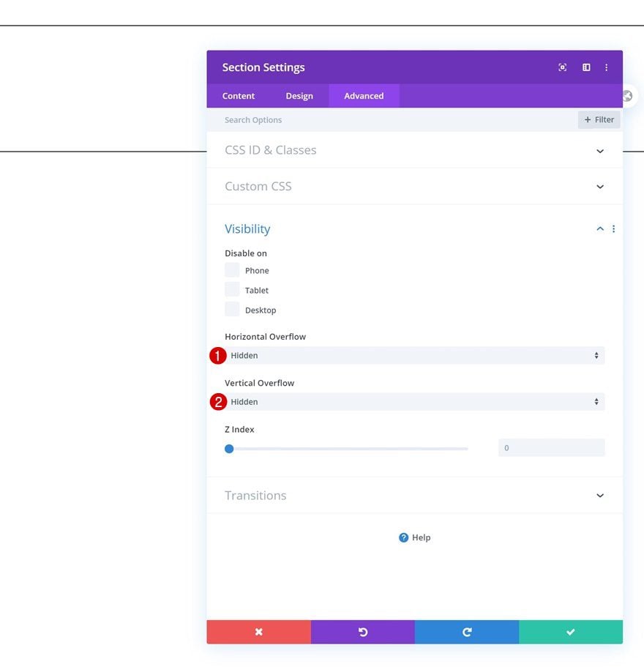
Task: Click the Help question mark icon
Action: (x=403, y=537)
